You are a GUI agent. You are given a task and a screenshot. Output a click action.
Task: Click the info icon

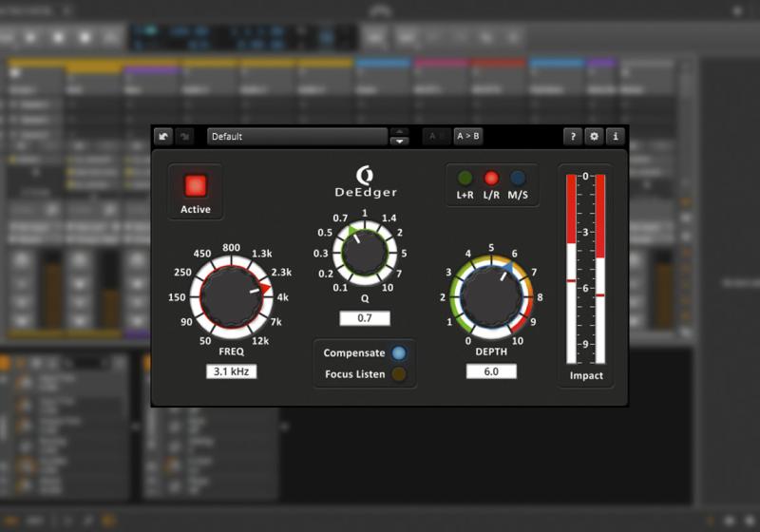(x=615, y=137)
